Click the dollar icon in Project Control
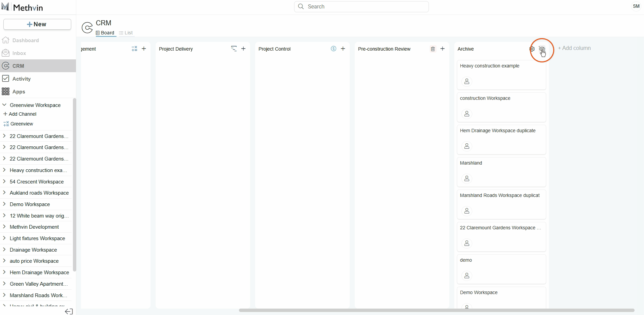Viewport: 644px width, 315px height. point(333,49)
